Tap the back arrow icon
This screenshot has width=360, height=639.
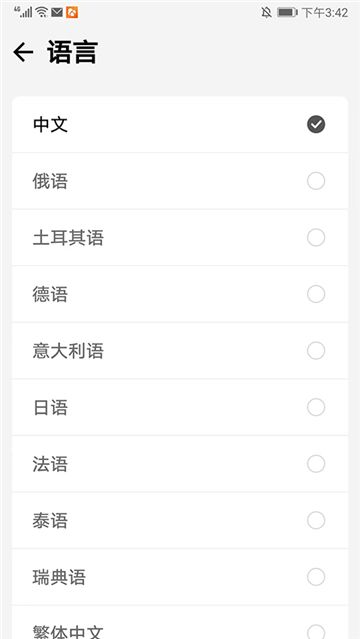(23, 53)
